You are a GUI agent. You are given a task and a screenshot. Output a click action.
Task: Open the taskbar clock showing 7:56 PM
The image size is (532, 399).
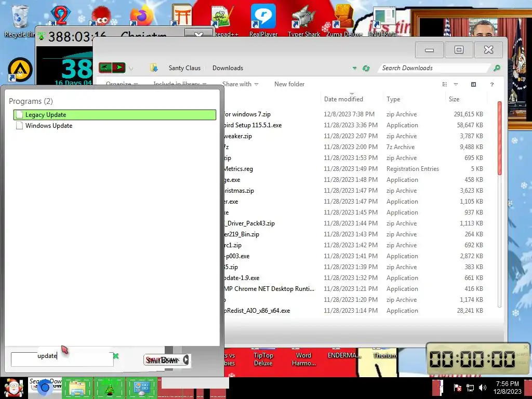507,388
